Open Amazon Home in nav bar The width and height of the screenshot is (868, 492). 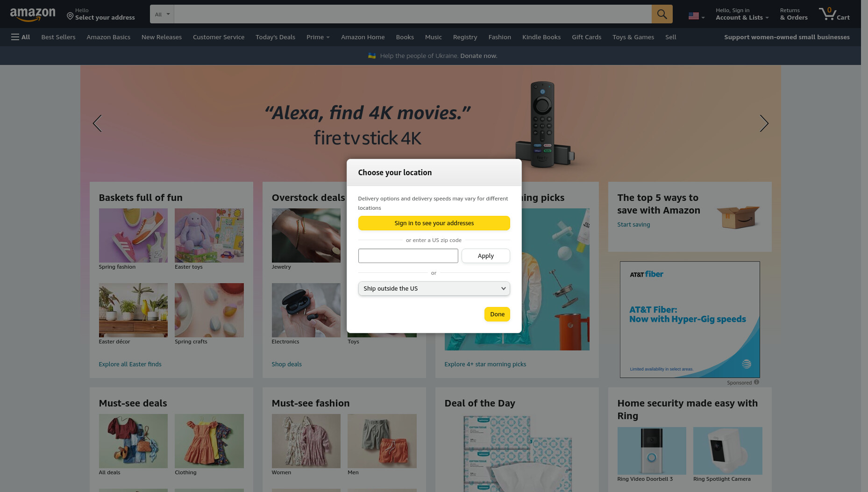[x=363, y=37]
